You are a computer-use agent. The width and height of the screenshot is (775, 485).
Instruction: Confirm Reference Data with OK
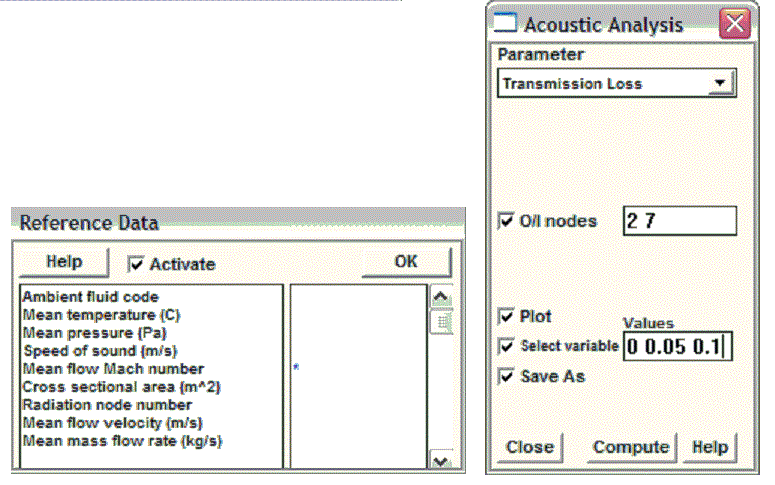coord(406,262)
